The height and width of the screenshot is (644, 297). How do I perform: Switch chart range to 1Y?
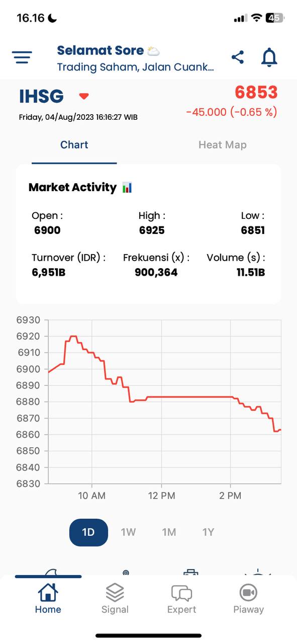pos(208,532)
